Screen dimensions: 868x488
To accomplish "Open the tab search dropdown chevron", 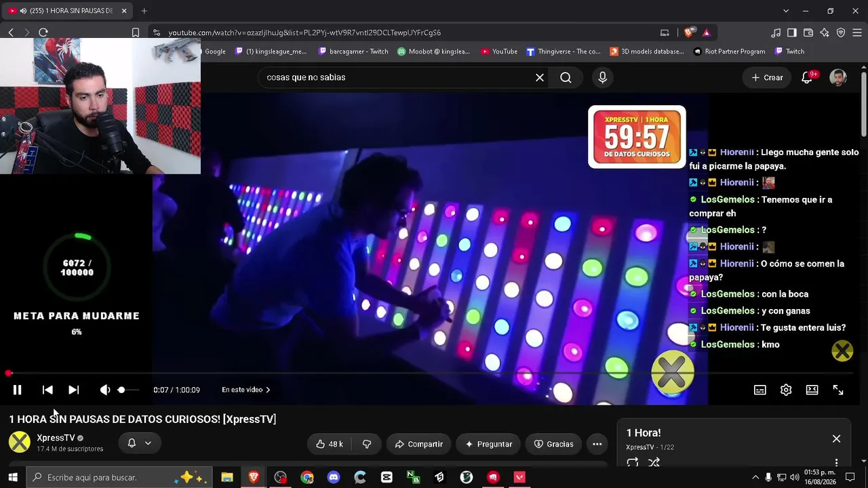I will click(786, 11).
